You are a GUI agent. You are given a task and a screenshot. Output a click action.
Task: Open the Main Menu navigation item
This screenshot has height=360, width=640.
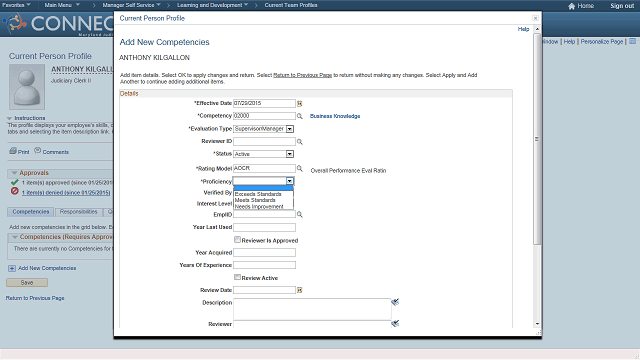pyautogui.click(x=62, y=5)
